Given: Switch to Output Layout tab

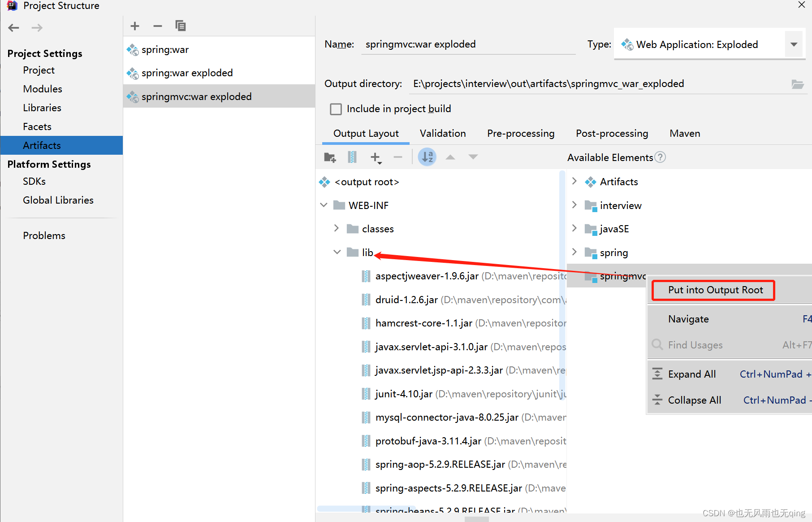Looking at the screenshot, I should [x=366, y=134].
